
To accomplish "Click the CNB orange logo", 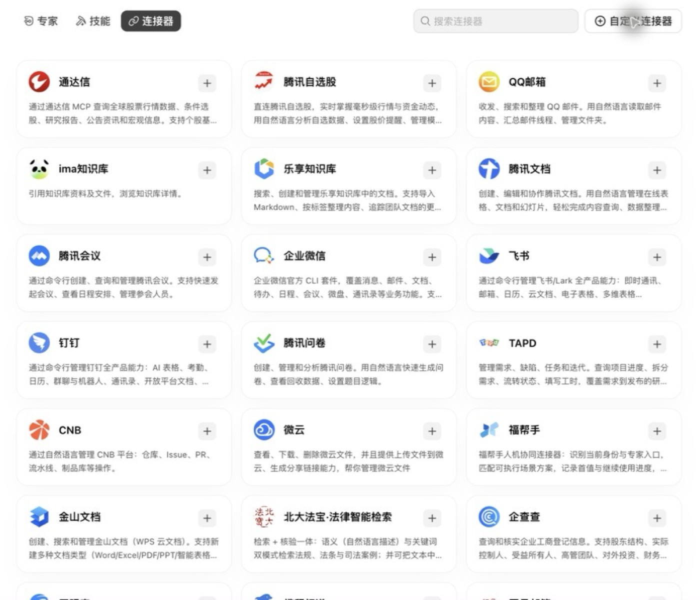I will [x=39, y=430].
